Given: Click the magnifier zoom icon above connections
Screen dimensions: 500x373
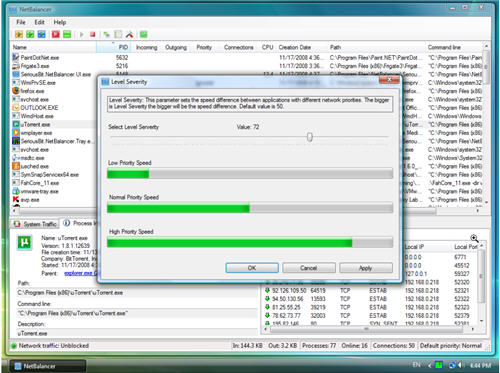Looking at the screenshot, I should [474, 238].
